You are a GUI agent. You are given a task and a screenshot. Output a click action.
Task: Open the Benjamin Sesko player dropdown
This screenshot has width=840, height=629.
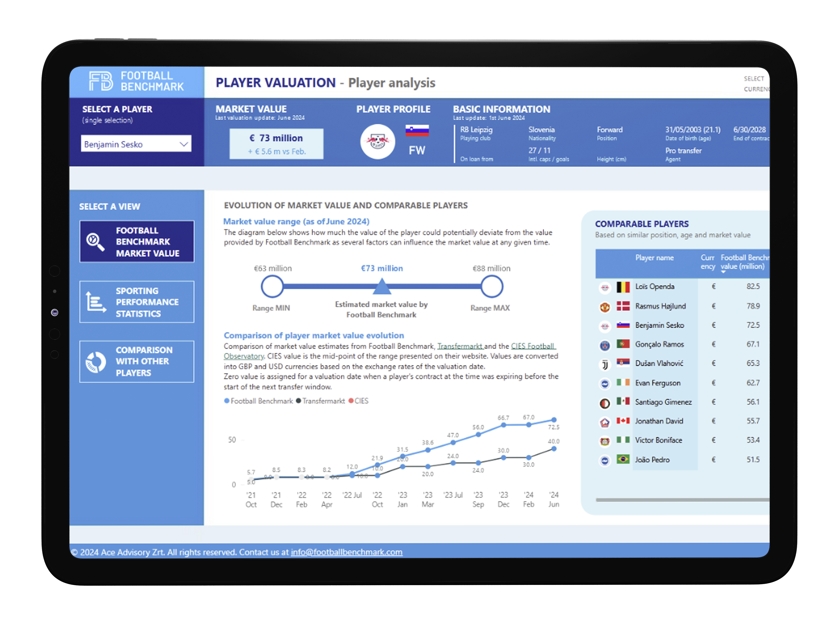[x=136, y=144]
